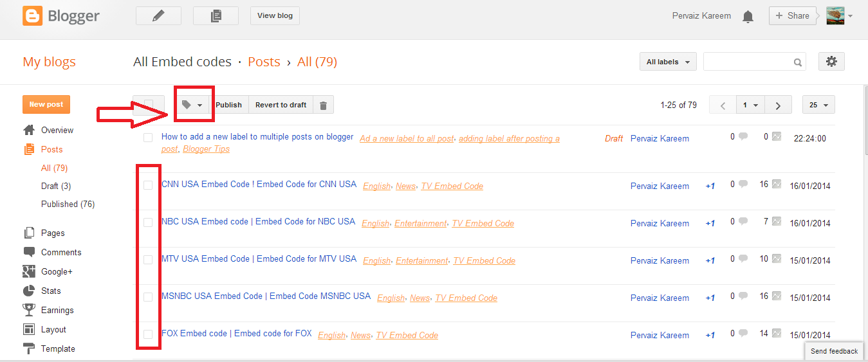Open Overview in the sidebar

[57, 130]
